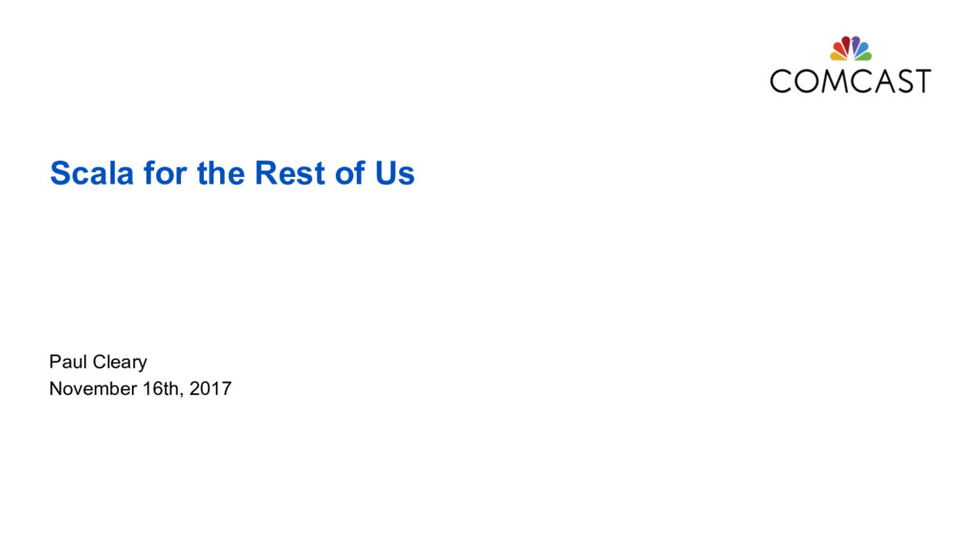Click the purple feather of the peacock
The height and width of the screenshot is (551, 980).
(856, 41)
